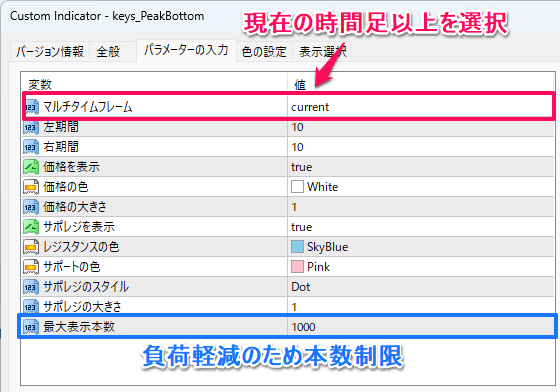Select the 価格の大きさ variable name
The width and height of the screenshot is (560, 392).
click(x=75, y=207)
